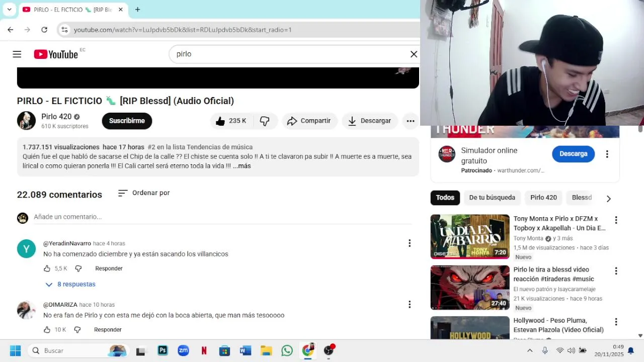Open War Thunder ad options menu
Viewport: 644px width, 362px height.
tap(607, 154)
